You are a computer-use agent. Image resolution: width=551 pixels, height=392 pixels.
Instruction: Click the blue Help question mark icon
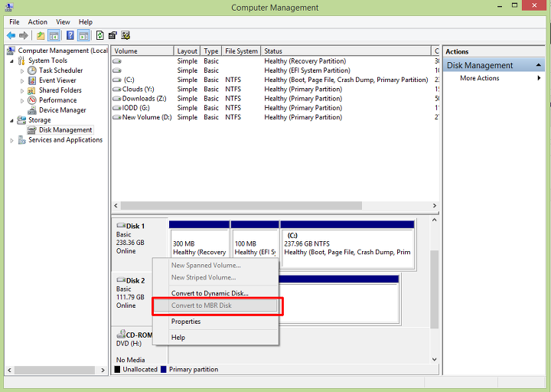pos(70,35)
